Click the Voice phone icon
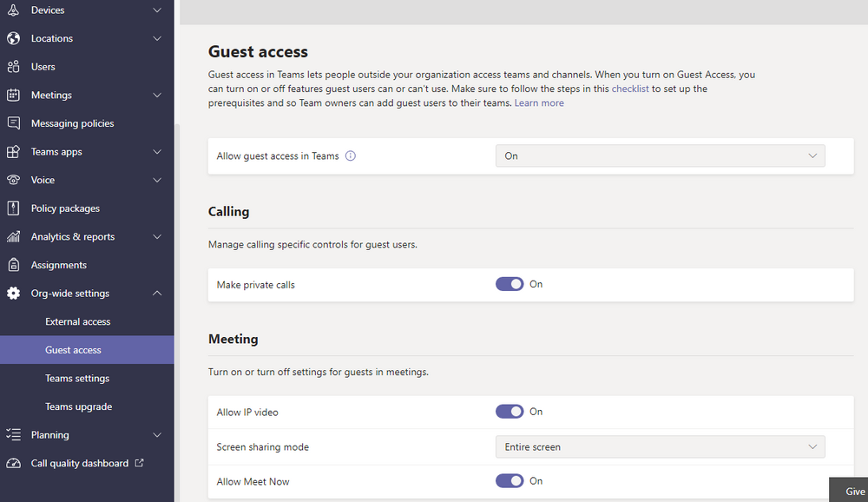Viewport: 868px width, 502px height. pos(13,180)
